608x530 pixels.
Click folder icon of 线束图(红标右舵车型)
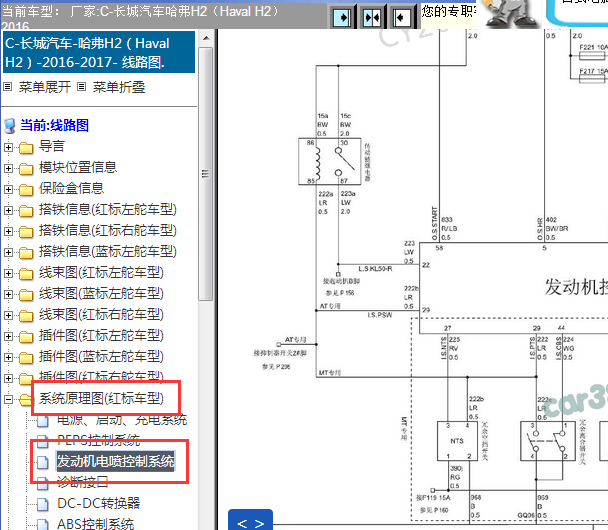tap(26, 316)
